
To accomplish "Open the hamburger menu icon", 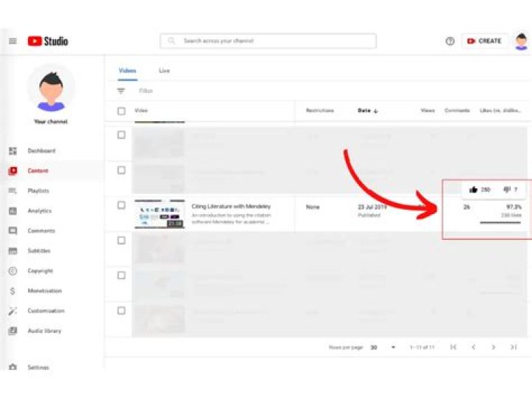I will 13,41.
